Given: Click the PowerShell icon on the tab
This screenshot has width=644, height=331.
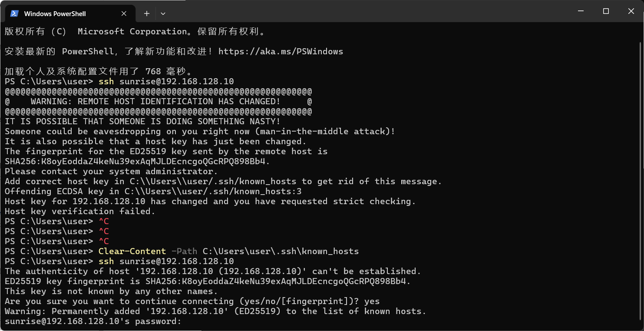Looking at the screenshot, I should (x=14, y=13).
